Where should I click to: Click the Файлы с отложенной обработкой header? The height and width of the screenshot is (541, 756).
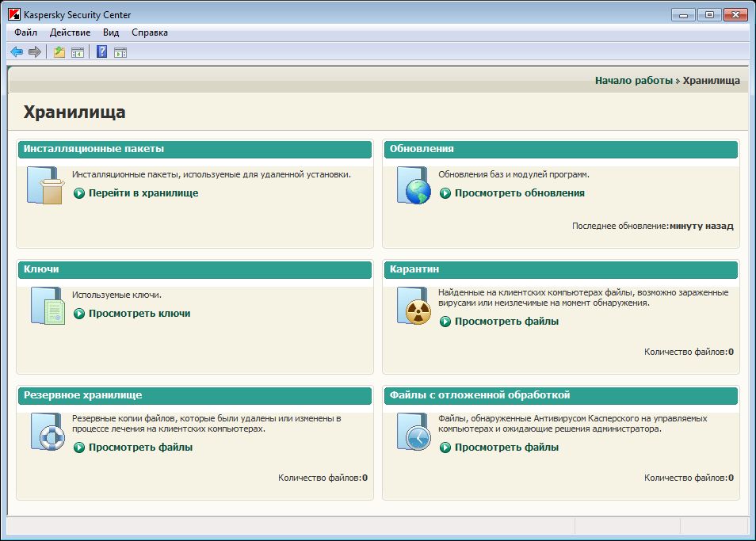click(x=561, y=395)
